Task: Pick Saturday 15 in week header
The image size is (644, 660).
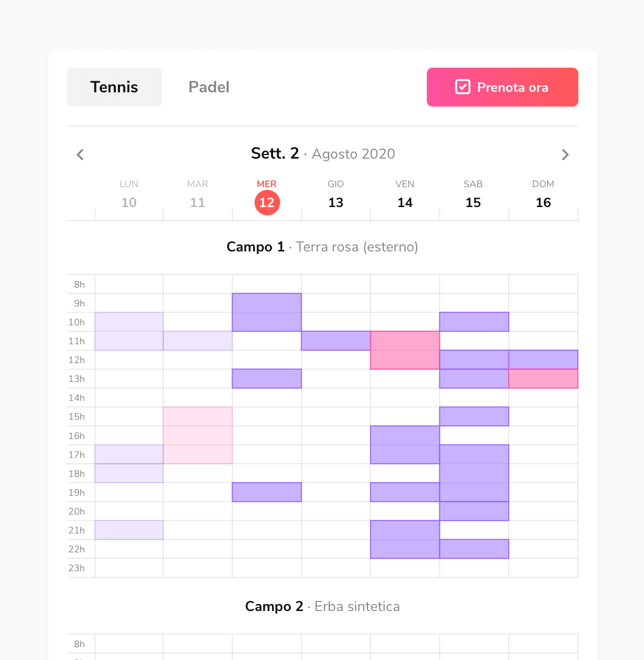Action: 473,202
